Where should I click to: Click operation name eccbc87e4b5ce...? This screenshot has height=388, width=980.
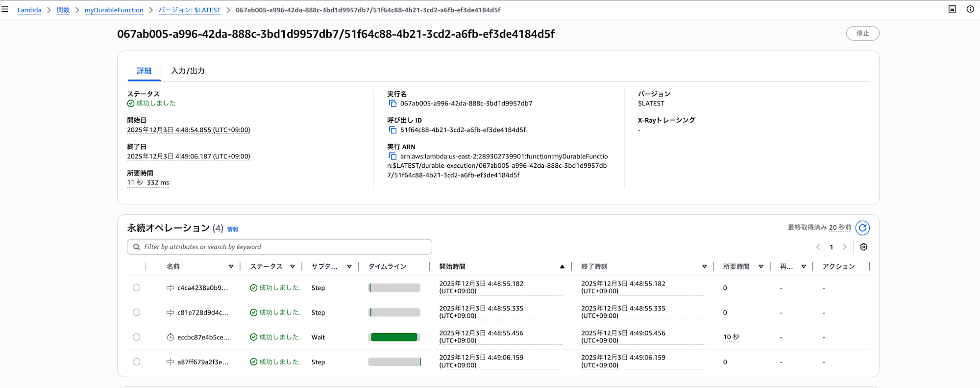(203, 337)
